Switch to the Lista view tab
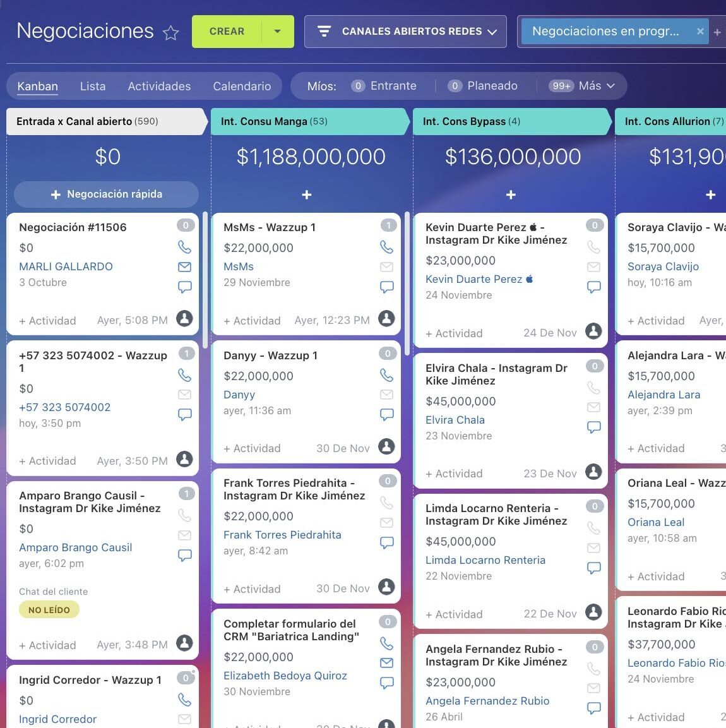The height and width of the screenshot is (728, 726). (x=93, y=86)
